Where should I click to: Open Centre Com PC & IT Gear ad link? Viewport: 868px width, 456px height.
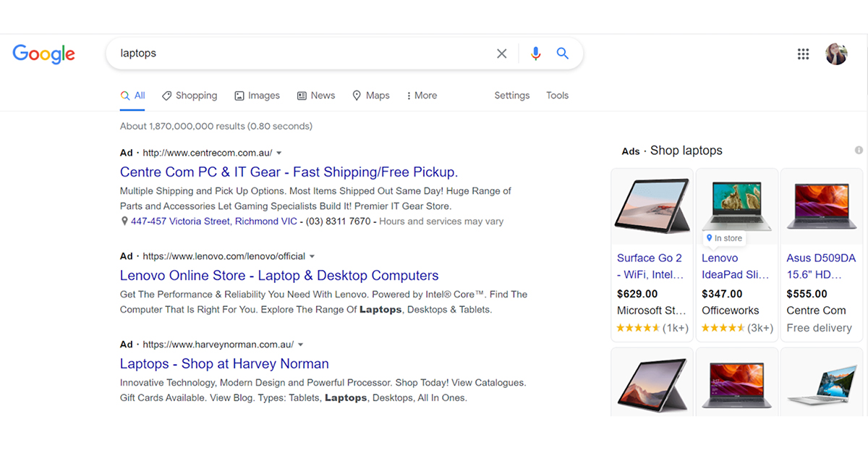[289, 172]
